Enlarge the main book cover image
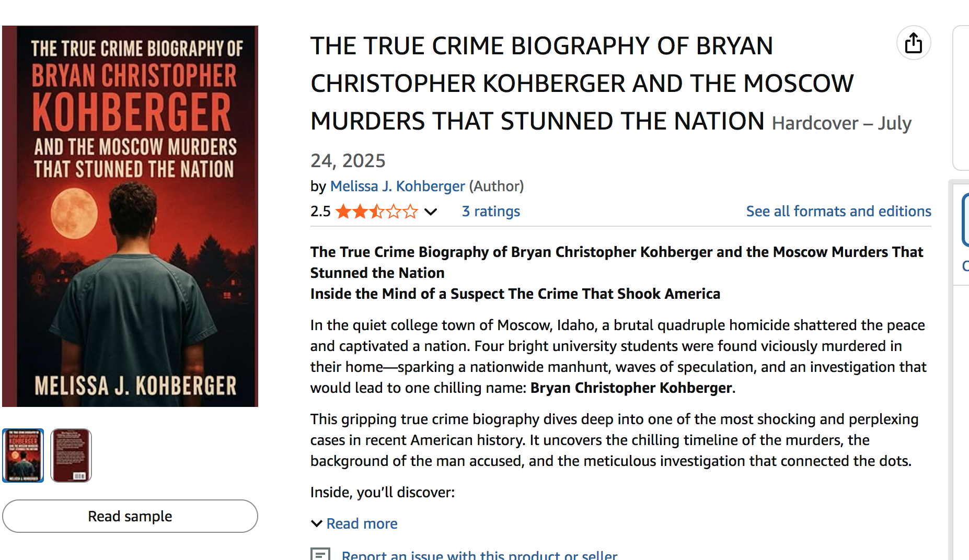969x560 pixels. tap(130, 216)
